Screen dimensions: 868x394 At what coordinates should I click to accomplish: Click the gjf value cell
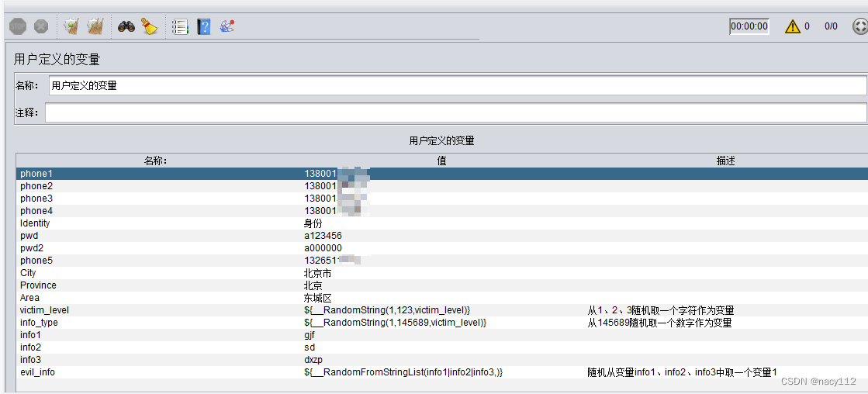pos(443,335)
